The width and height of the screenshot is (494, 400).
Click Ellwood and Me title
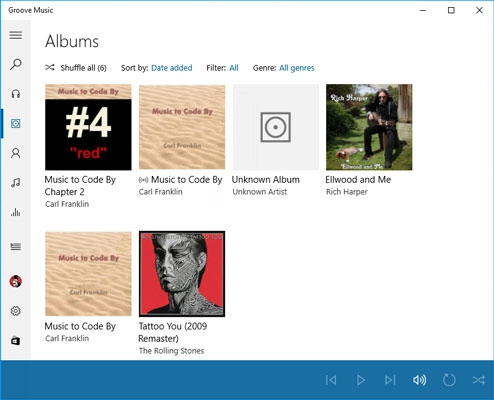pyautogui.click(x=358, y=180)
